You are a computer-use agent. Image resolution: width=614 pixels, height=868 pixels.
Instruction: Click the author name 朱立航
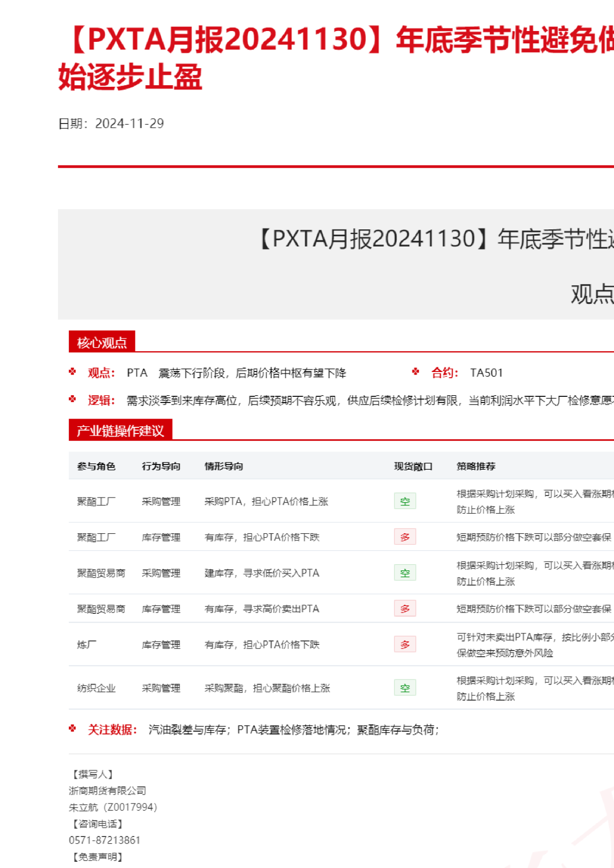pos(83,807)
